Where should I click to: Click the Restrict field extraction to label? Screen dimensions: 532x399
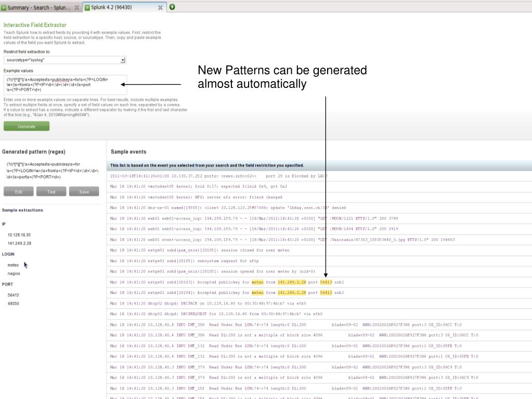click(27, 52)
